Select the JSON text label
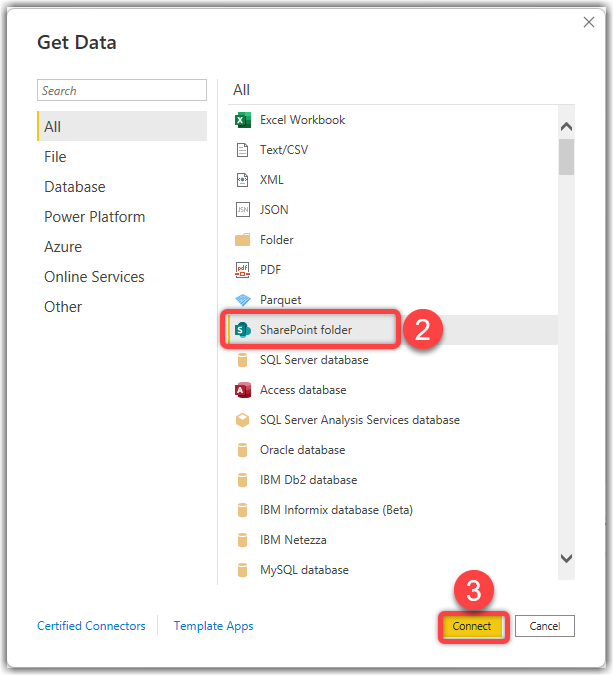 274,210
